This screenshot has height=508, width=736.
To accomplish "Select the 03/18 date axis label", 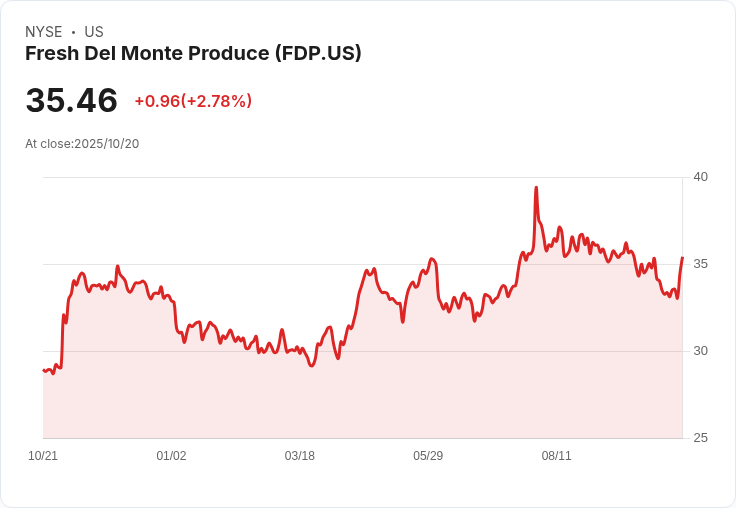I will click(x=299, y=456).
